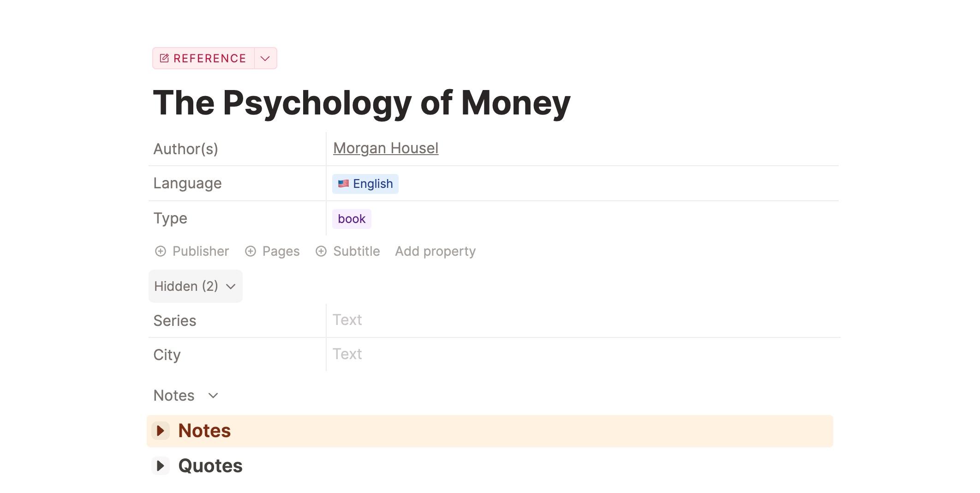This screenshot has width=980, height=493.
Task: Click the Author(s) property label
Action: [x=185, y=149]
